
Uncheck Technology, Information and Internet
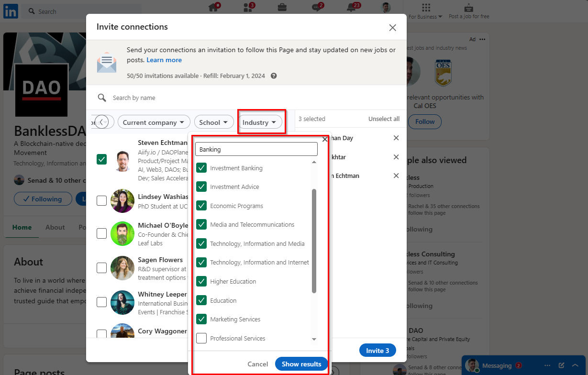pyautogui.click(x=201, y=262)
